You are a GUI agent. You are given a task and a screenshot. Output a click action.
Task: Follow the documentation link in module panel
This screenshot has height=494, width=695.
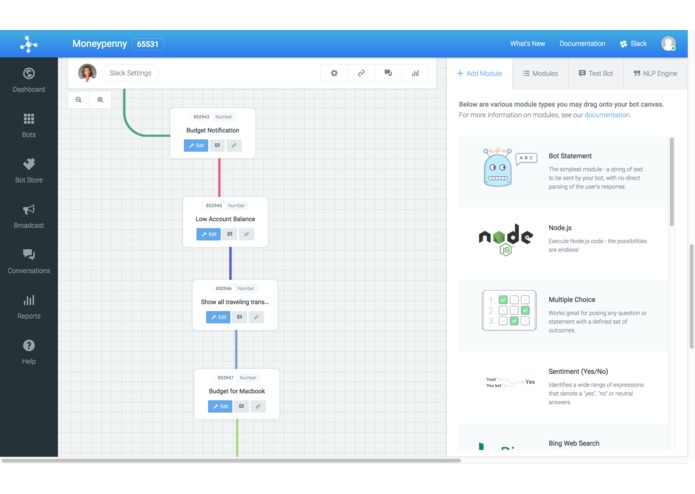tap(607, 115)
